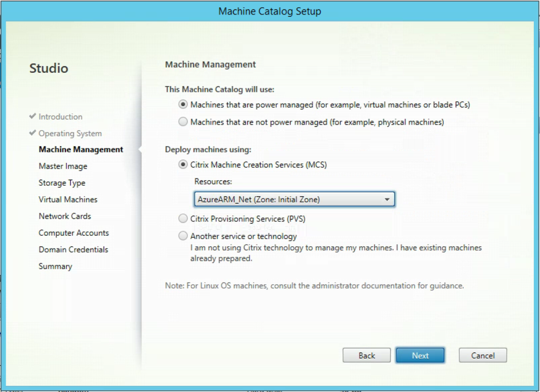Screen dimensions: 540x392
Task: Jump to the Storage Type step
Action: tap(62, 183)
